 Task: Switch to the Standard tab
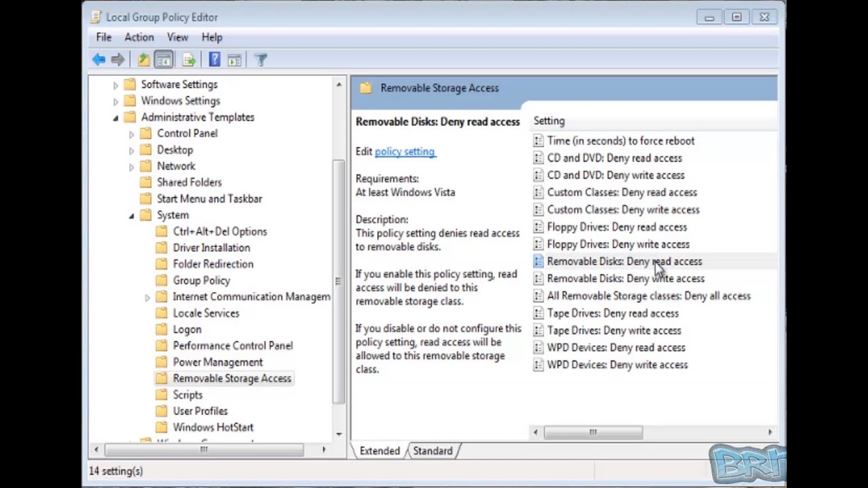tap(432, 451)
